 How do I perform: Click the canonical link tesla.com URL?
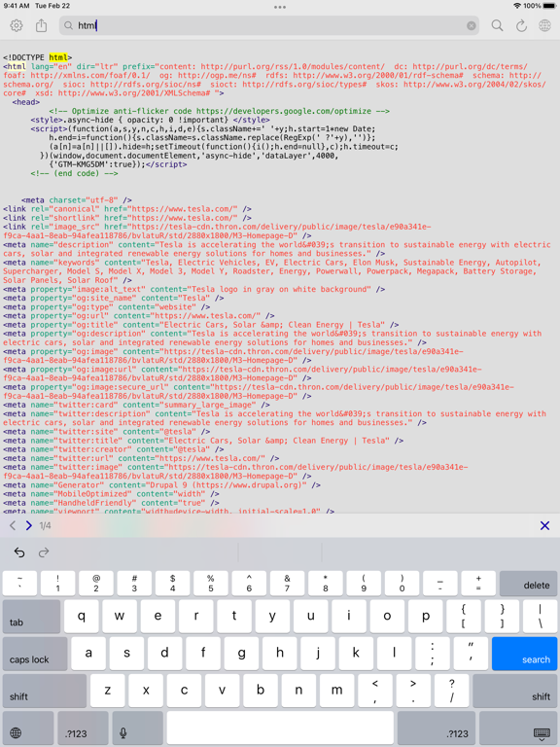pyautogui.click(x=184, y=209)
